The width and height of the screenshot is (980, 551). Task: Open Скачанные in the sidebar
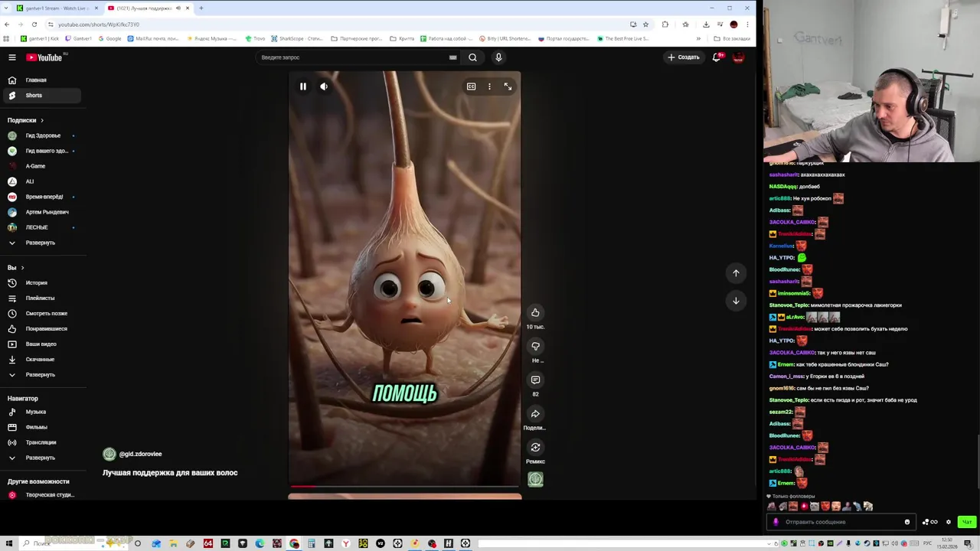pos(42,360)
